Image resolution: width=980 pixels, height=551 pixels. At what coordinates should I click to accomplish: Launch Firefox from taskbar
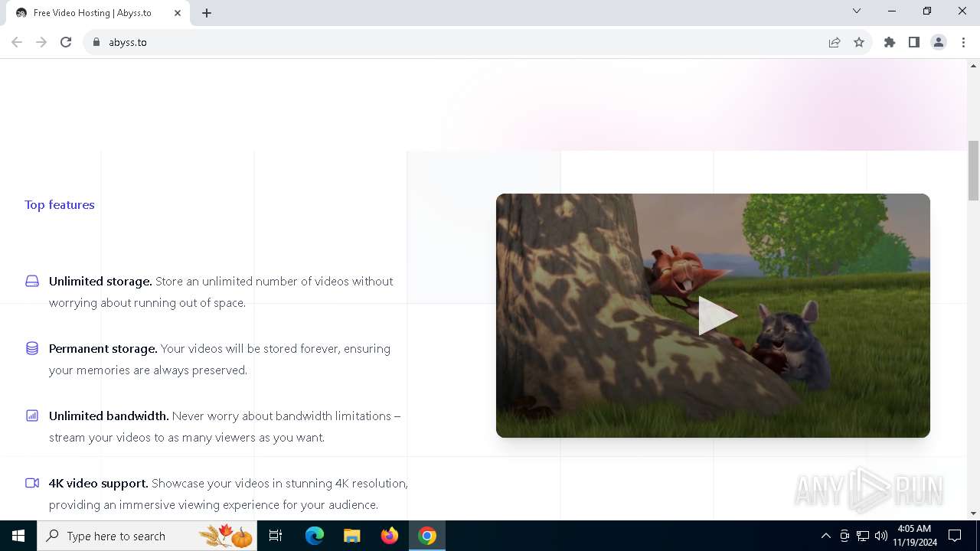tap(389, 536)
